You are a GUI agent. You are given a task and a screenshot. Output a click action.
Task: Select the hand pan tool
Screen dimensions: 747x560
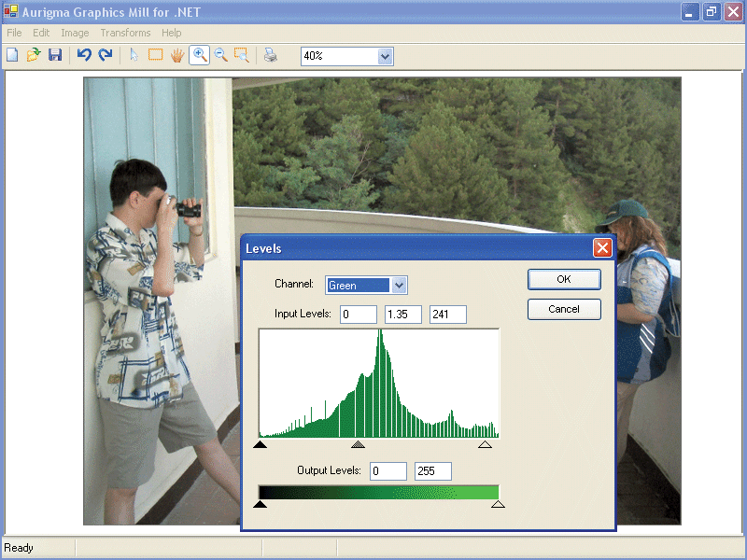[176, 56]
